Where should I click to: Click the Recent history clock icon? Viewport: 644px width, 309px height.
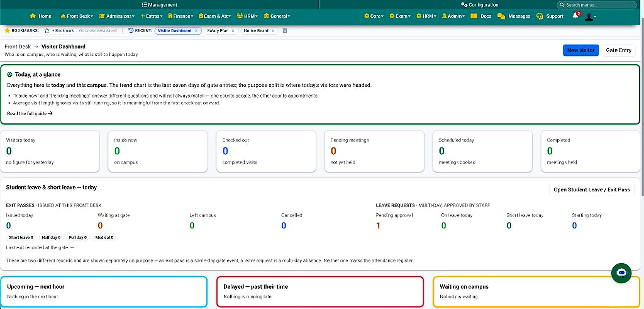[131, 30]
